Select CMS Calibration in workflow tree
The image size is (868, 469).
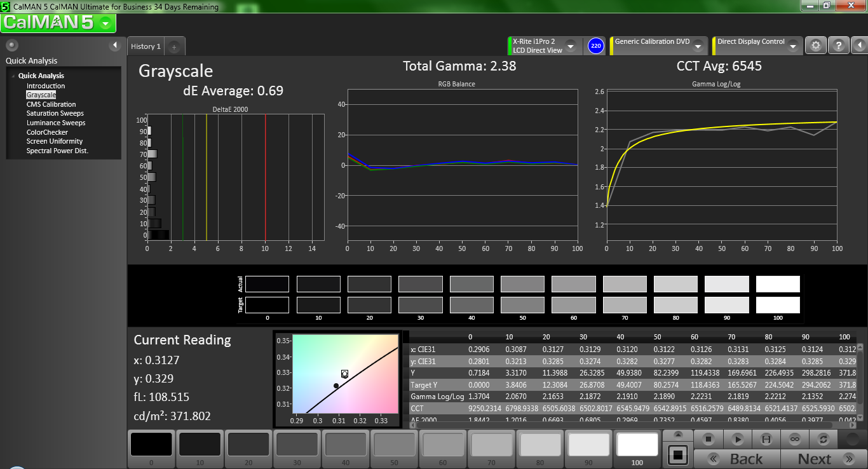pos(51,104)
